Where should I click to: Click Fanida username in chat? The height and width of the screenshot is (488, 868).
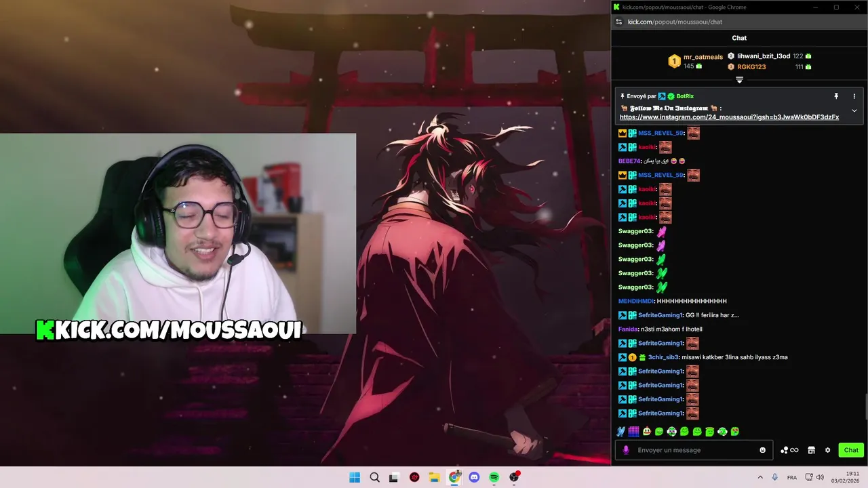click(x=628, y=329)
